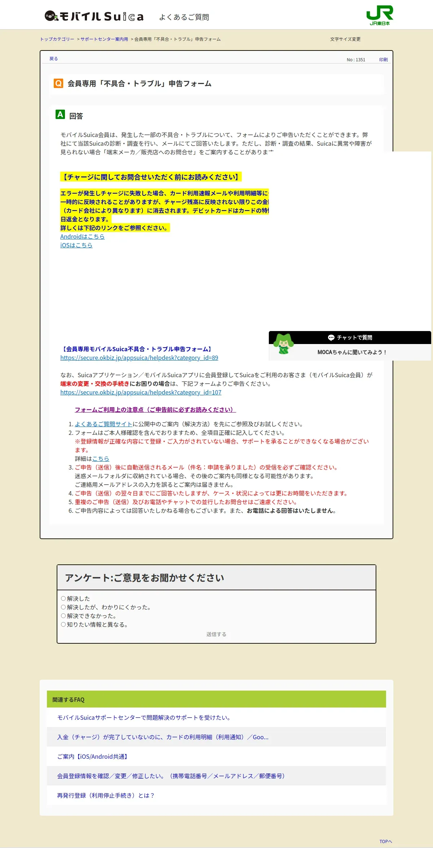Click 会員専用「不具合・トラブル」申告フォーム question title
The width and height of the screenshot is (433, 868).
coord(140,84)
